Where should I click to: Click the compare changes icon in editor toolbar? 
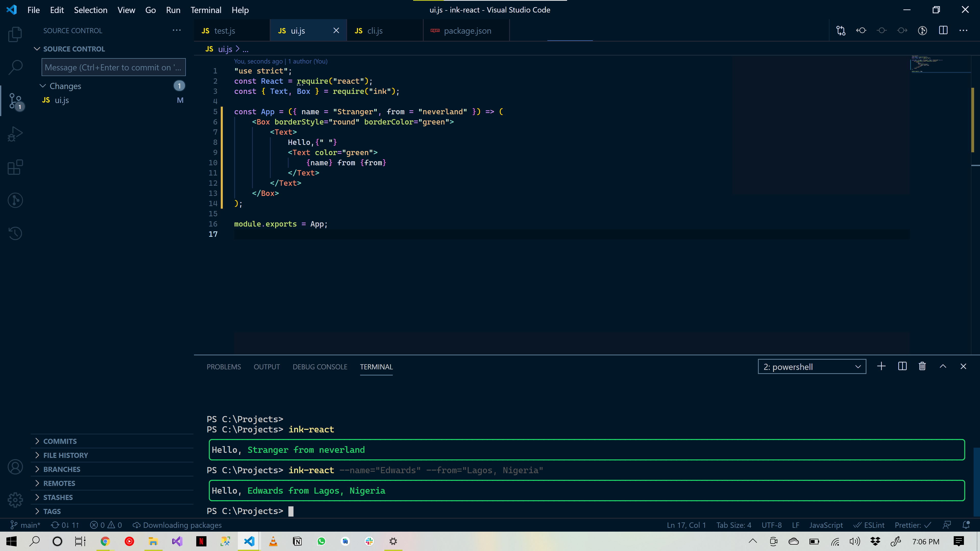[841, 30]
